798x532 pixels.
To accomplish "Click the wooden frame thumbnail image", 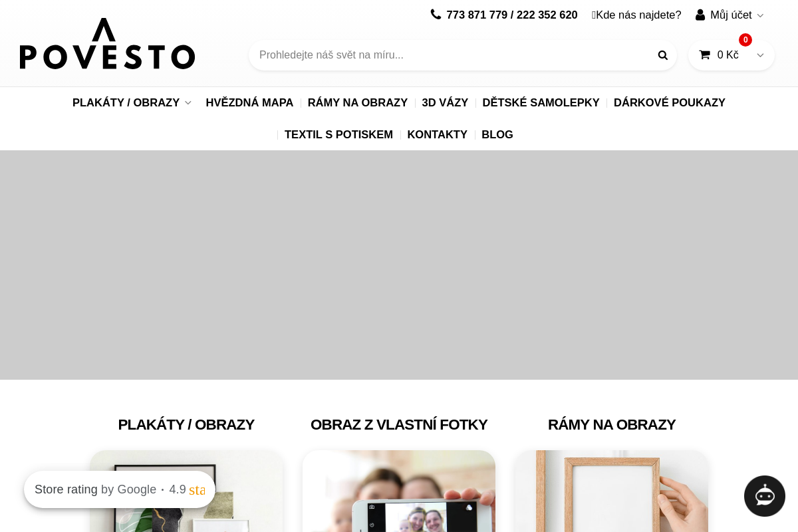I will tap(612, 491).
